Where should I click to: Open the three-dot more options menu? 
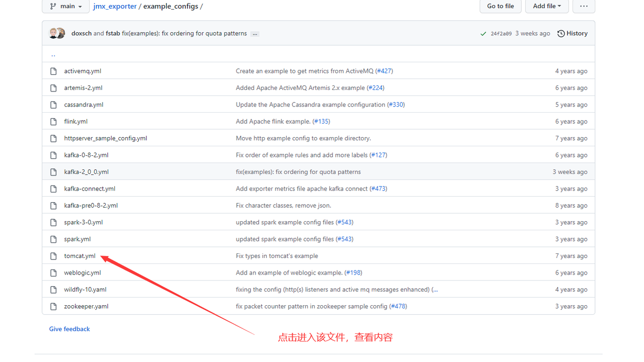pos(584,6)
